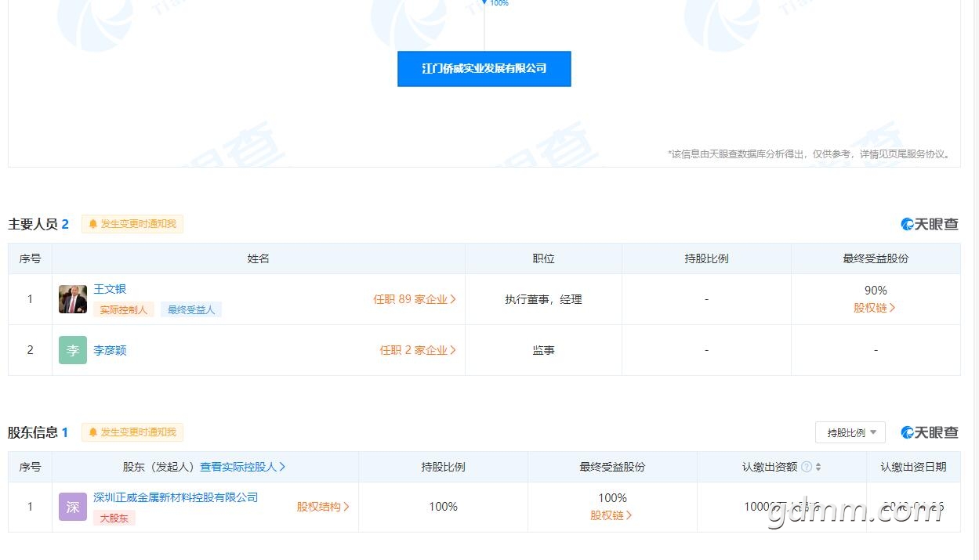Sort by 认缴出资额 column arrows
This screenshot has width=979, height=560.
tap(818, 467)
